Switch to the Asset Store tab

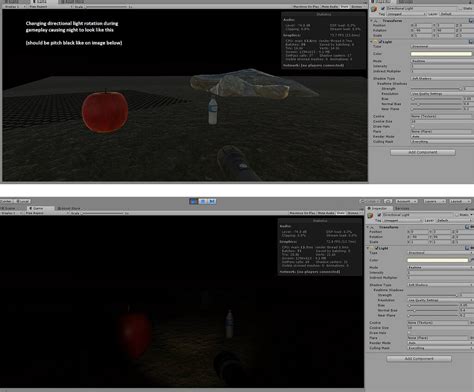(x=69, y=208)
